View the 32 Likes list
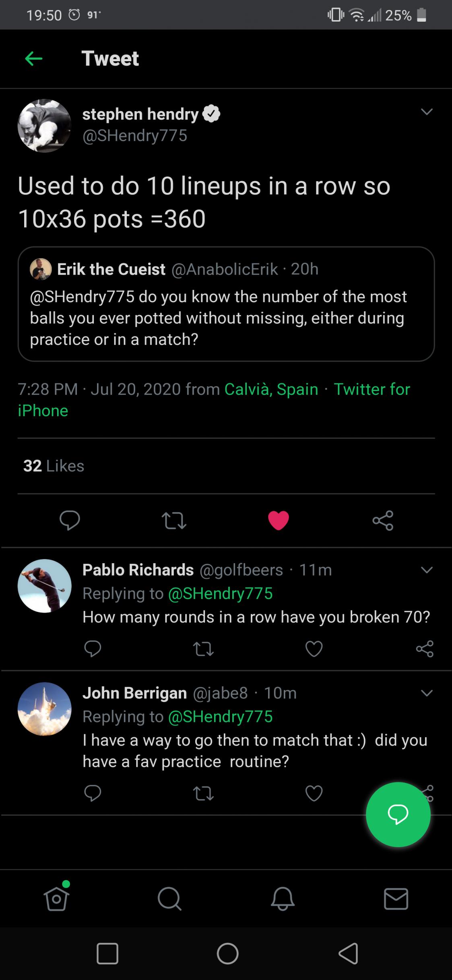 tap(54, 466)
